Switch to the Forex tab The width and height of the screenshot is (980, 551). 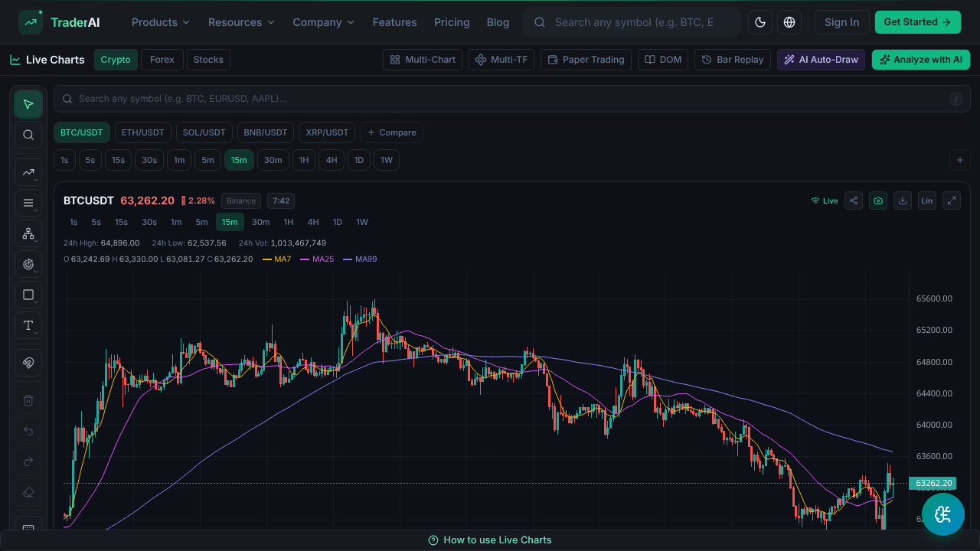[x=162, y=60]
